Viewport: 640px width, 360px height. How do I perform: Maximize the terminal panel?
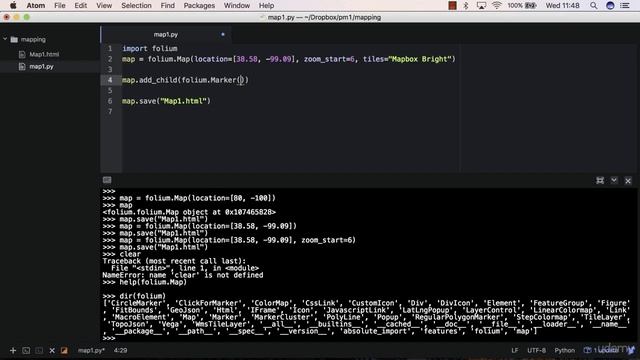[600, 180]
